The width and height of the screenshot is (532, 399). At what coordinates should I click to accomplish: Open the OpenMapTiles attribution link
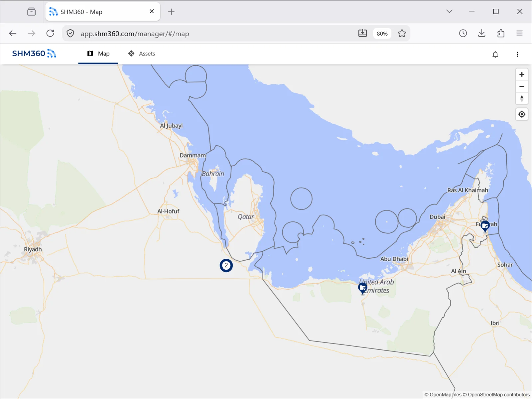tap(443, 395)
